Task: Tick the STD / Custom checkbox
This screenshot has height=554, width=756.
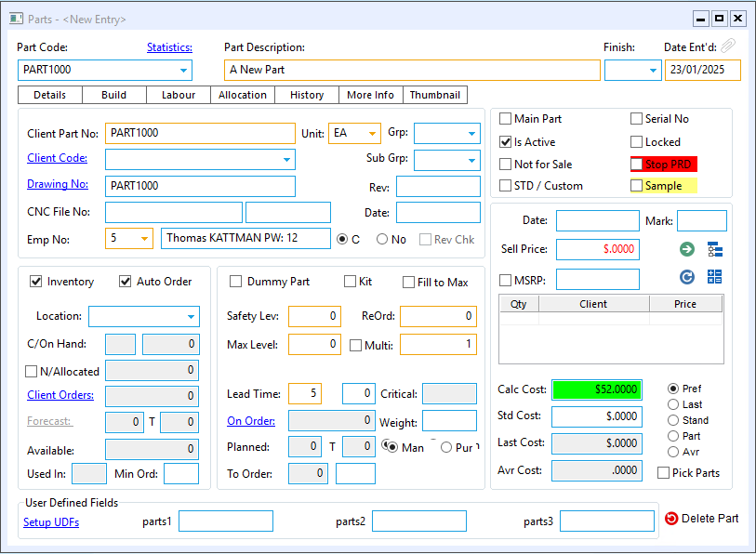Action: coord(505,186)
